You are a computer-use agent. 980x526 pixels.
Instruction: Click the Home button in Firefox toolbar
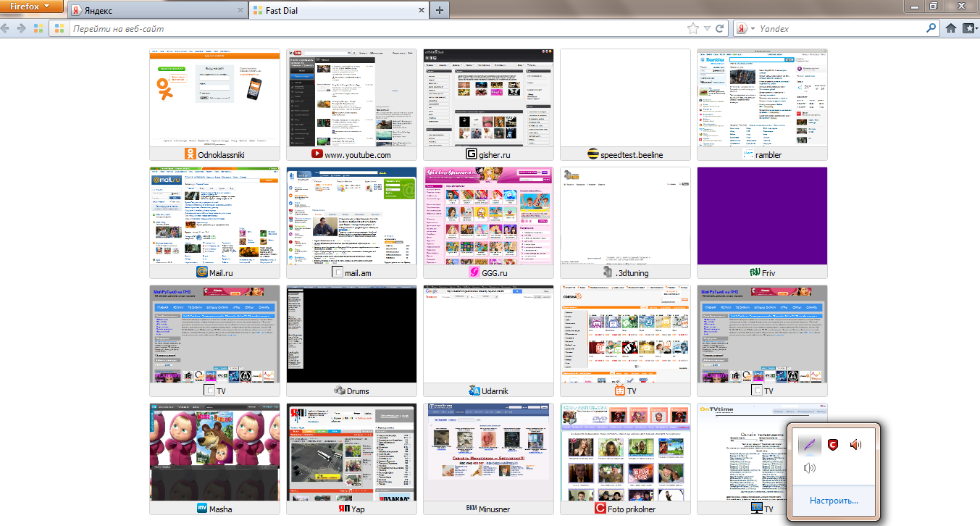coord(951,29)
